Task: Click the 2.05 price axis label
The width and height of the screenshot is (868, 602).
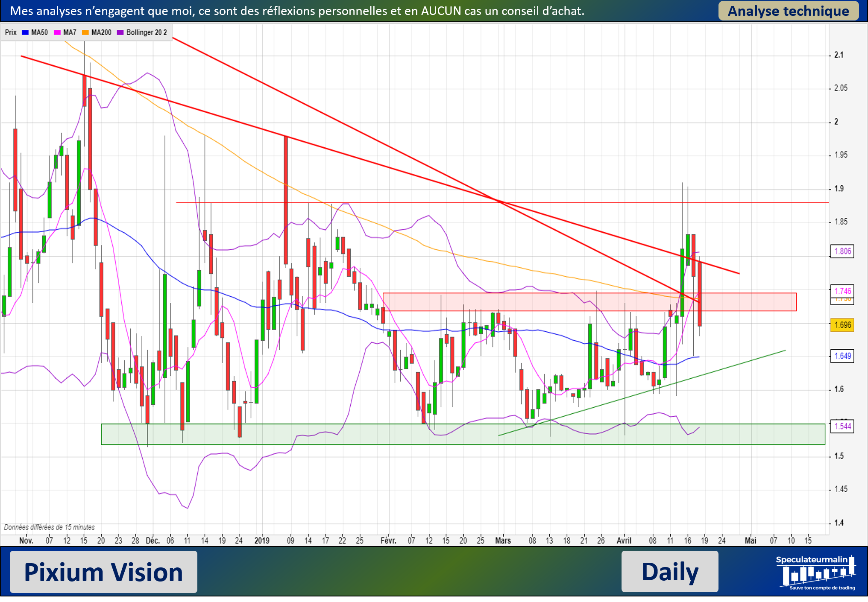Action: (x=841, y=88)
